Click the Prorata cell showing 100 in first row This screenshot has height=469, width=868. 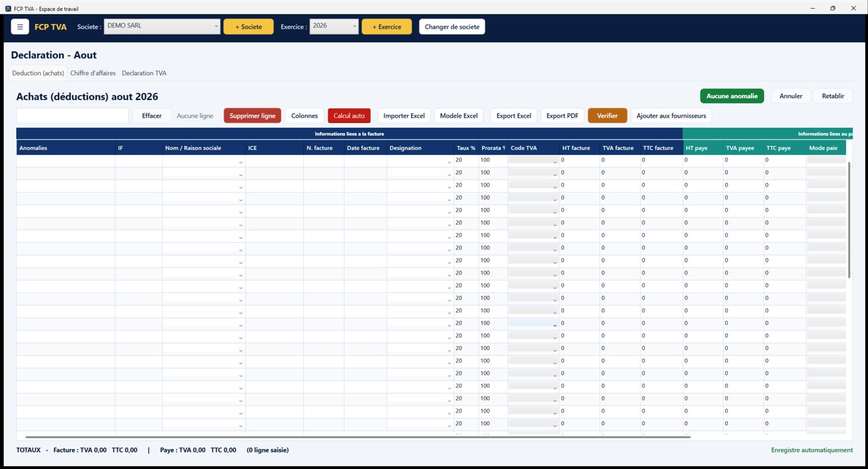[x=493, y=160]
